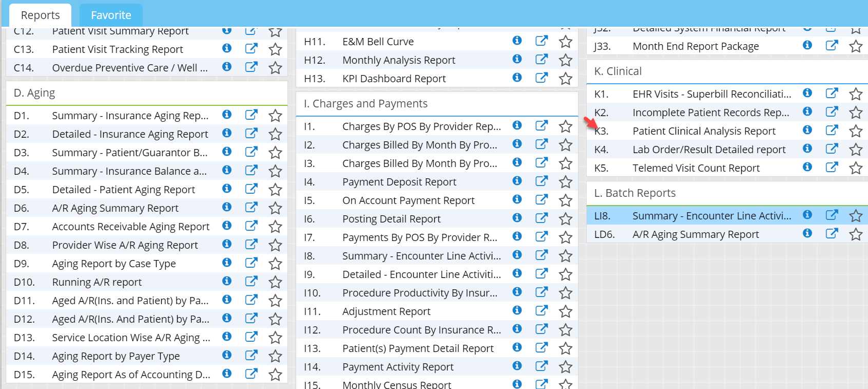868x389 pixels.
Task: Star the Patient Clinical Analysis Report
Action: click(x=855, y=131)
